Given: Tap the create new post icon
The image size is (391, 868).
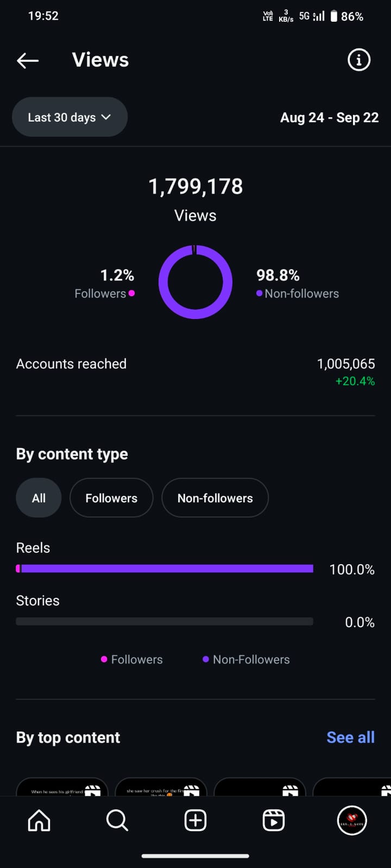Looking at the screenshot, I should 195,820.
